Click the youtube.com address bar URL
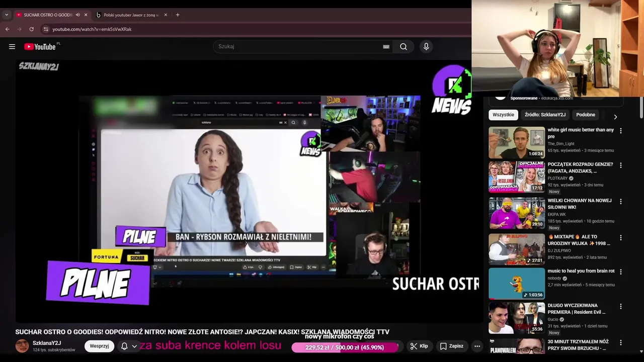644x362 pixels. coord(92,29)
